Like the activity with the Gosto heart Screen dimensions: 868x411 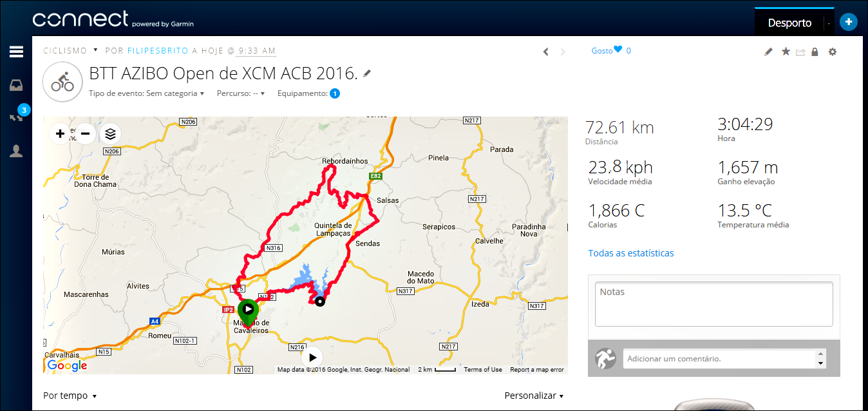point(618,50)
